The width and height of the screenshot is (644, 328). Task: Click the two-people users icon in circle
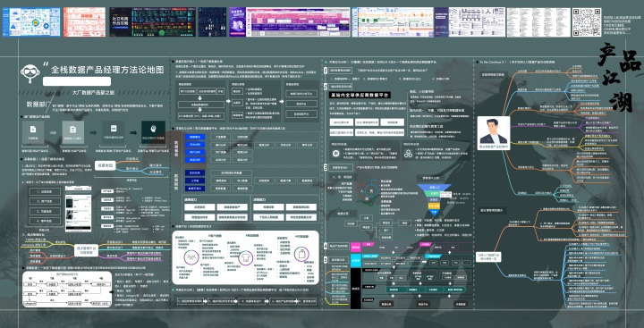coord(191,257)
